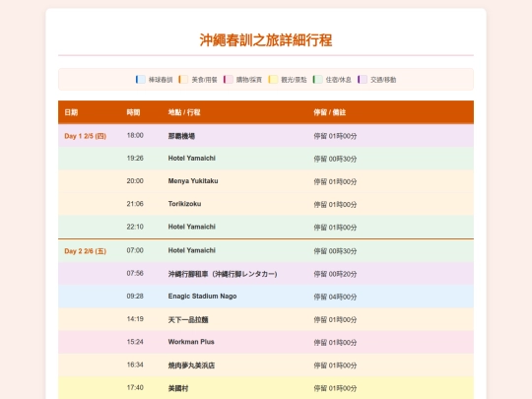
Task: Select the Menya Yukitaku entry
Action: [193, 181]
